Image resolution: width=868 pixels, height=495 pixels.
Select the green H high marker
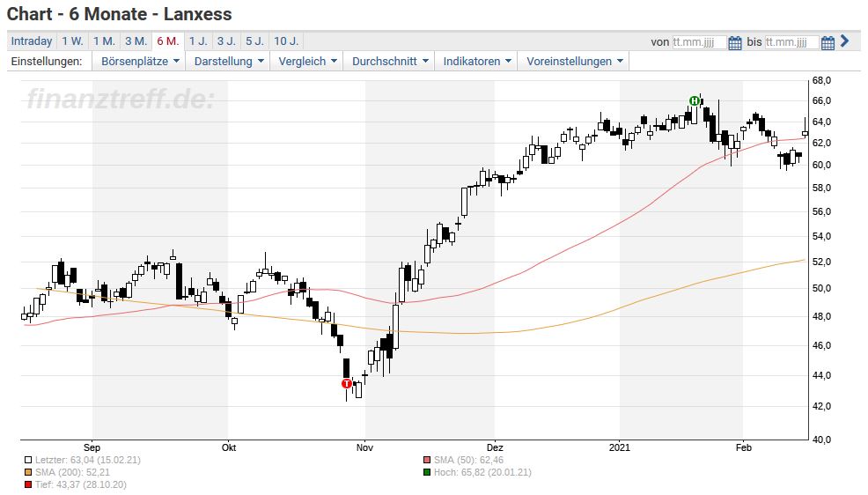point(695,100)
